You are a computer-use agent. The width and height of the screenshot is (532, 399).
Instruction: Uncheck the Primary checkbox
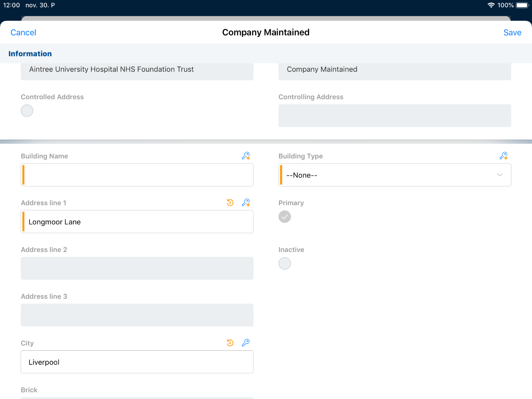tap(284, 217)
